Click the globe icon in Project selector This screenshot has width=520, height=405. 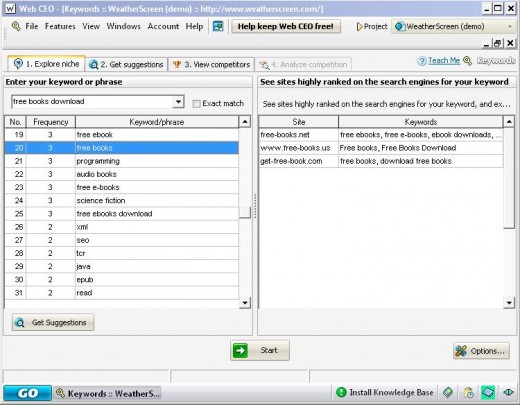tap(399, 26)
